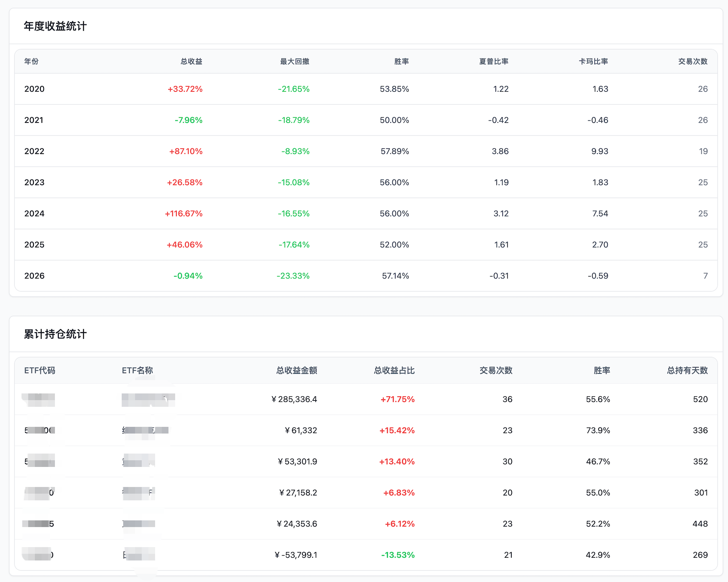This screenshot has height=582, width=728.
Task: Select the row with ¥285,336.4 profit
Action: click(294, 399)
